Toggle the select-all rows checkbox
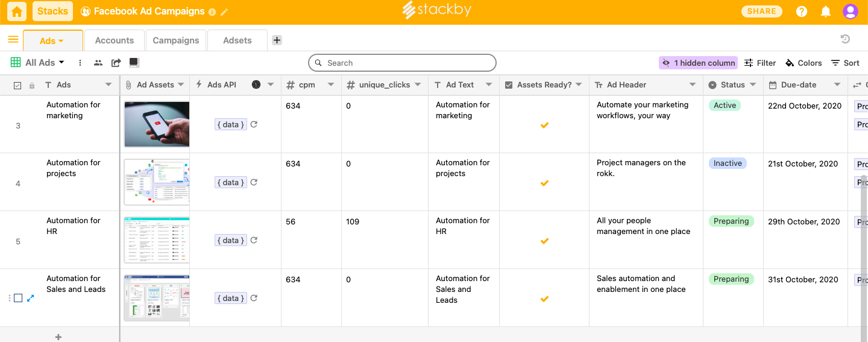 (x=17, y=86)
